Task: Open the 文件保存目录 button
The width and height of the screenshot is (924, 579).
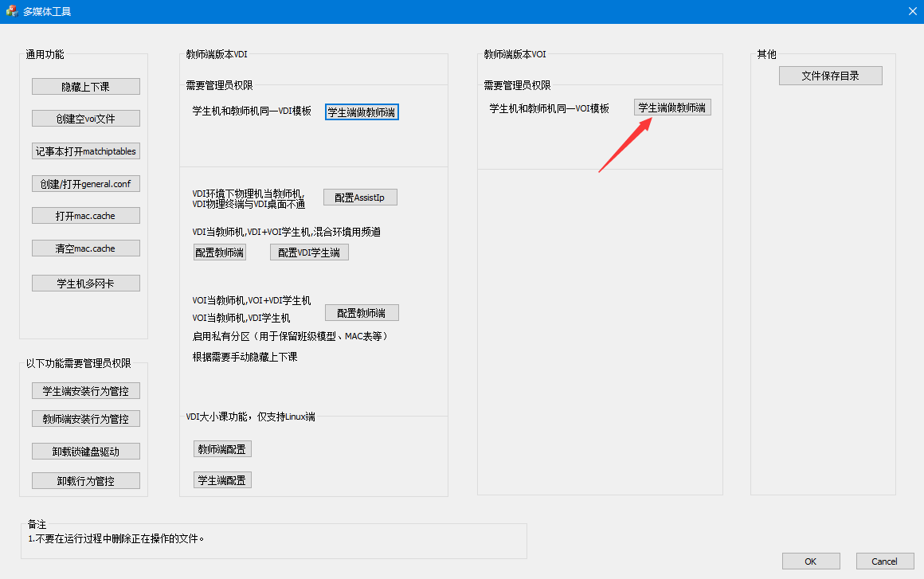Action: (x=830, y=76)
